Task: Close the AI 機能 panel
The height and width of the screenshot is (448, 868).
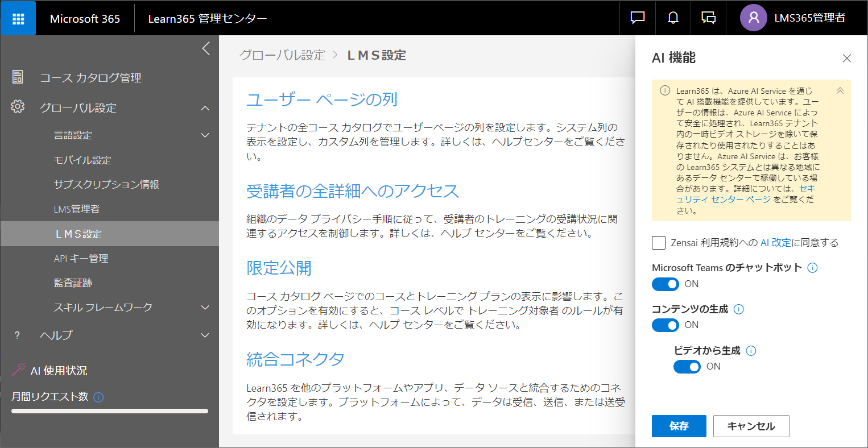Action: (846, 59)
